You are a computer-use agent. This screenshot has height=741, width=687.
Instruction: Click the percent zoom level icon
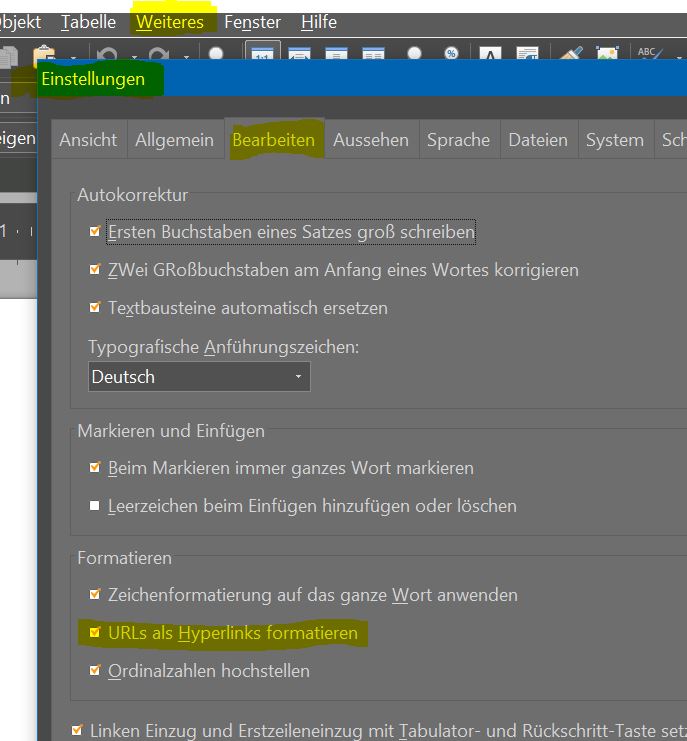(450, 55)
